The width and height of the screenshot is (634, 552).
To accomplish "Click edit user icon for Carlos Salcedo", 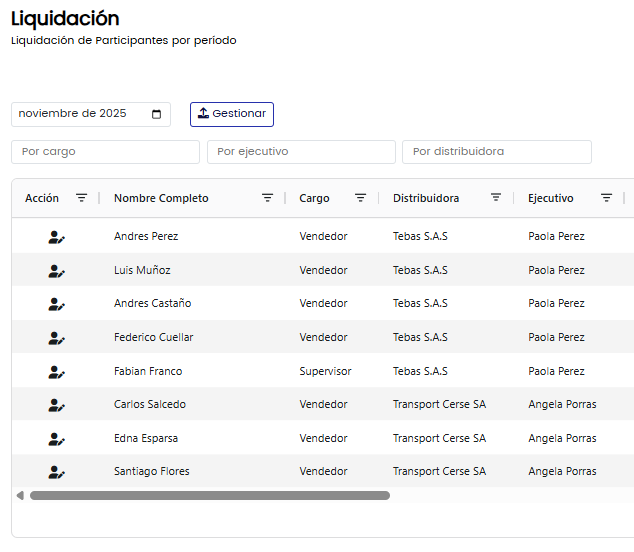I will (56, 405).
